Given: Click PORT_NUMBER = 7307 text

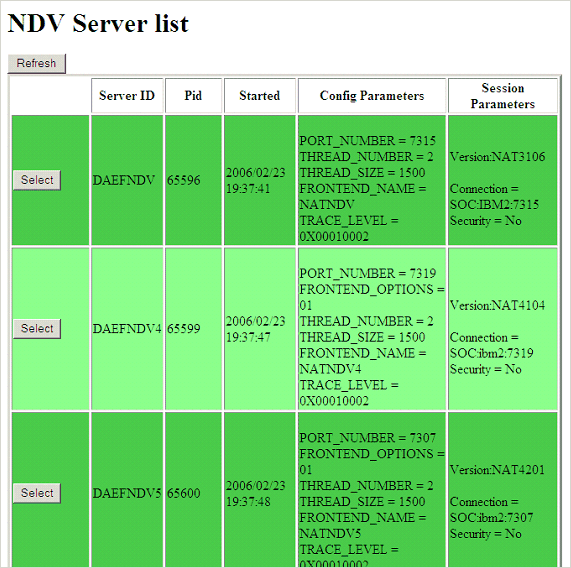Looking at the screenshot, I should (x=367, y=438).
